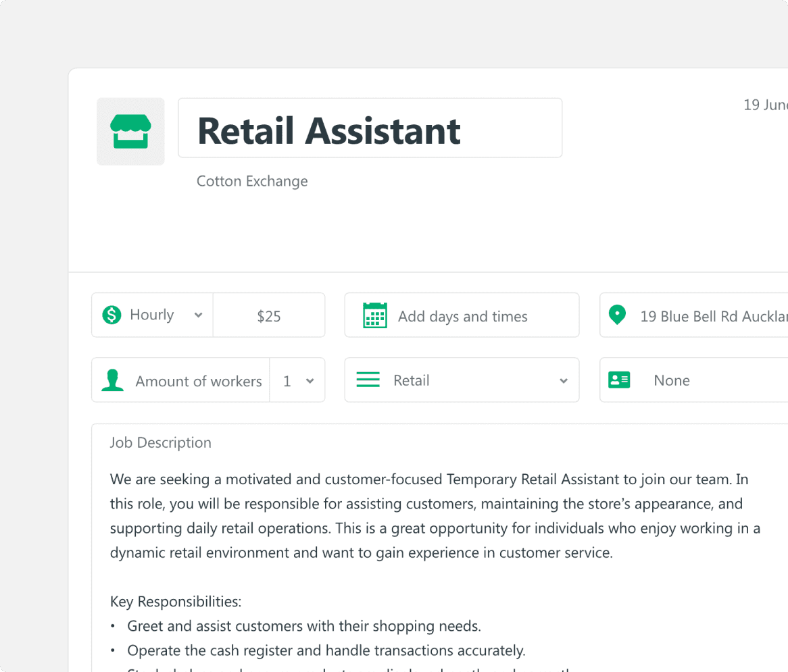788x672 pixels.
Task: Click the $25 pay rate field
Action: tap(269, 316)
